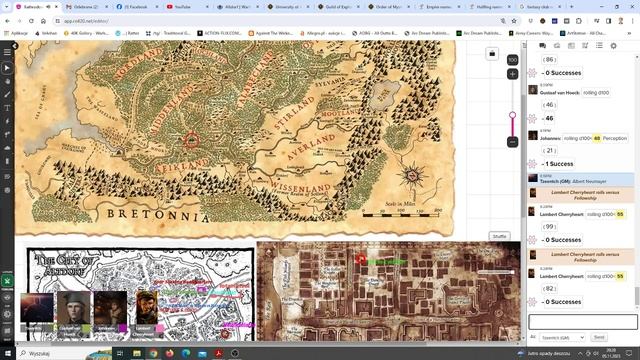This screenshot has height=360, width=640.
Task: Collapse the left toolbar arrow
Action: tap(15, 46)
